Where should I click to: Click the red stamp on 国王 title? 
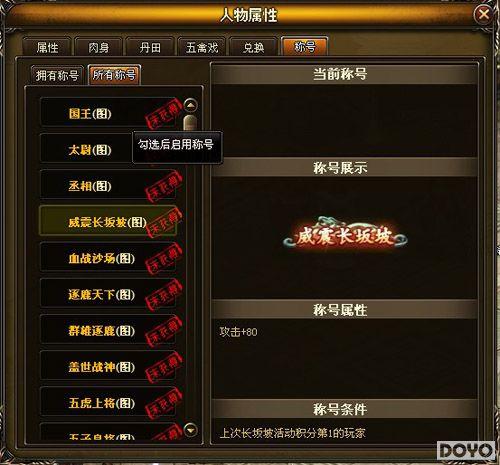[x=164, y=114]
